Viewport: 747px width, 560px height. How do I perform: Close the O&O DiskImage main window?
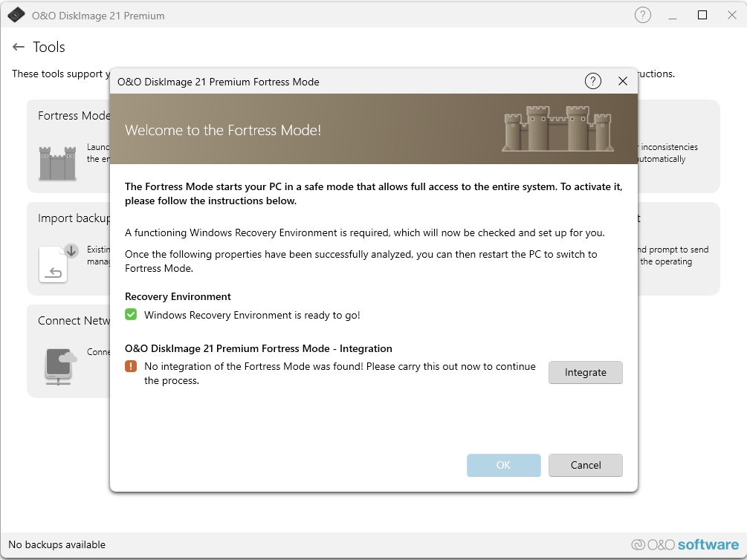click(731, 15)
